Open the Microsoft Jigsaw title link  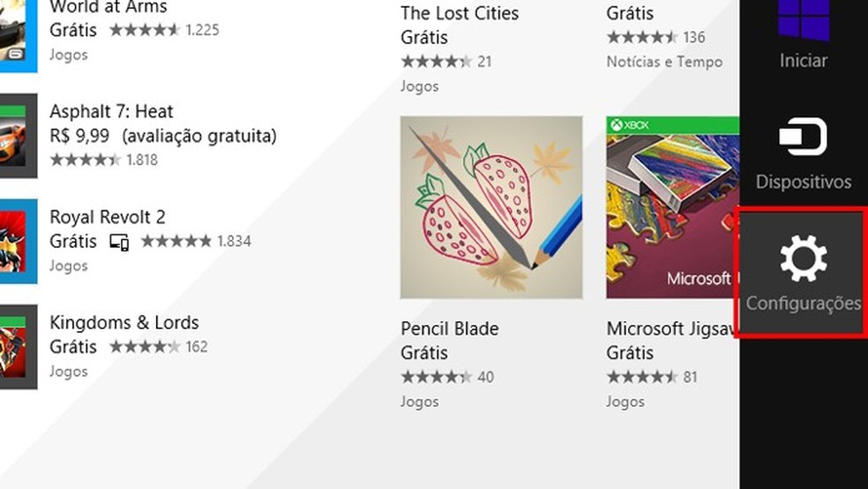[672, 328]
